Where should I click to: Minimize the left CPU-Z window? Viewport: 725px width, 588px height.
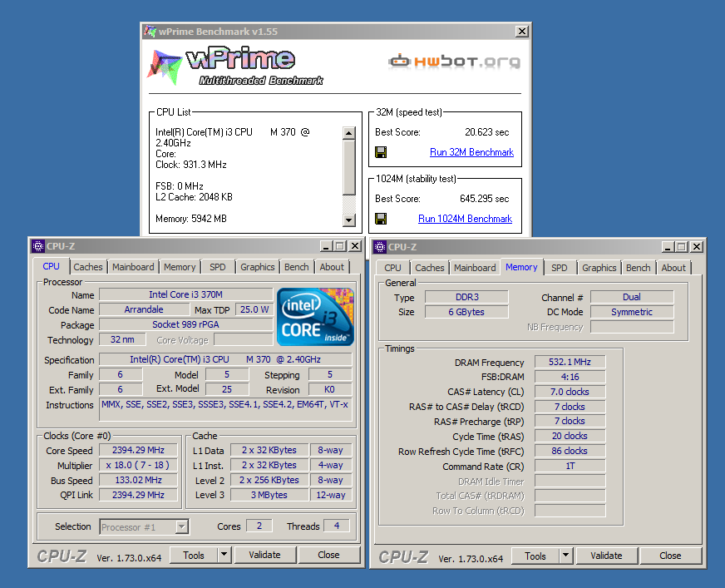click(326, 246)
